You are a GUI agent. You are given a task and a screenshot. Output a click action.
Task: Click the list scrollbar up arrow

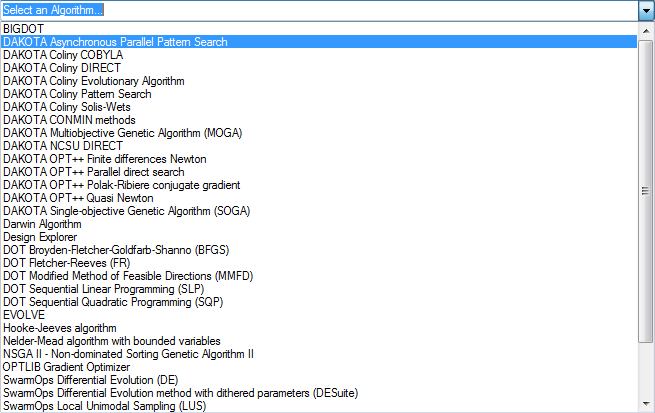645,29
